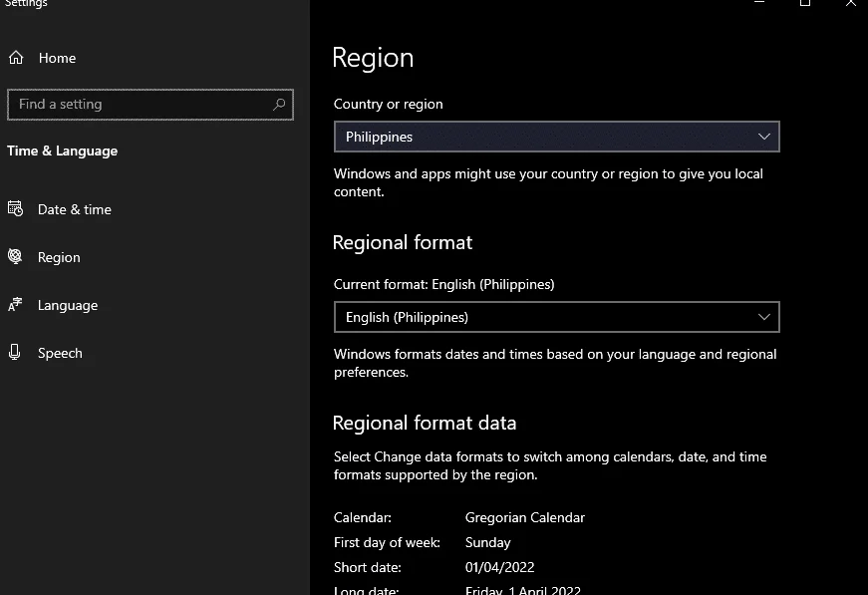Click the Gregorian Calendar value
Screen dimensions: 868x595
tap(525, 517)
